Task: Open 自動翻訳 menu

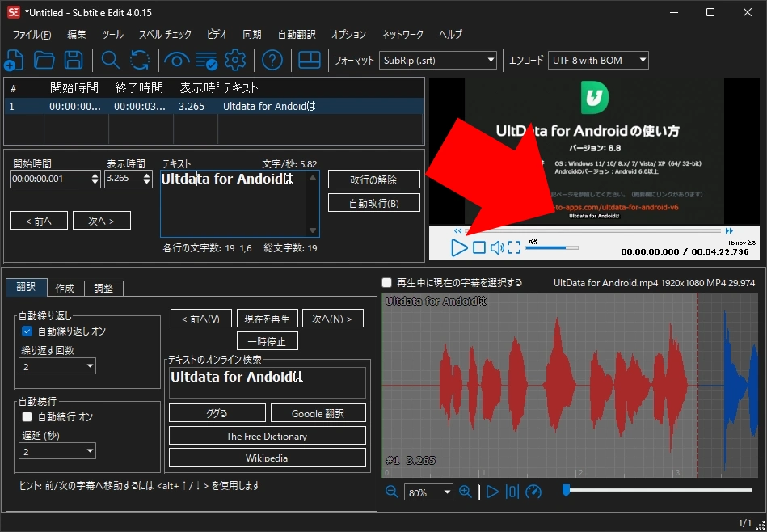Action: (x=297, y=34)
